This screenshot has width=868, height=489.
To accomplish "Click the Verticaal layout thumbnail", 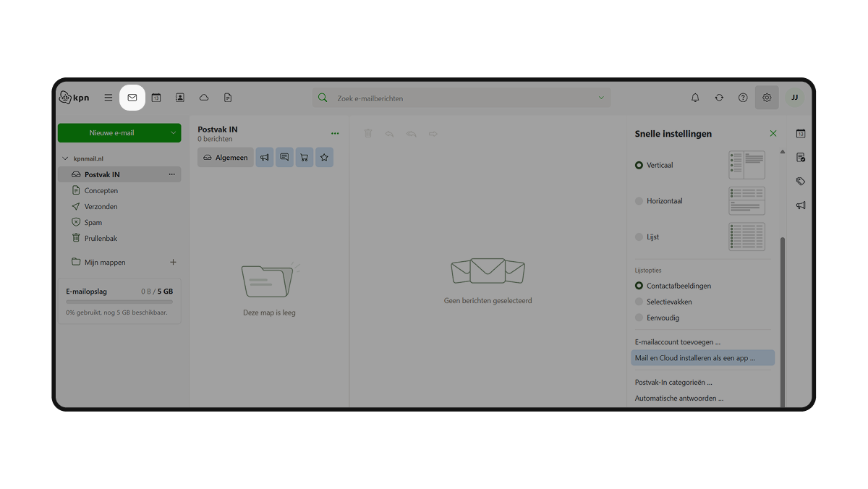I will [746, 165].
